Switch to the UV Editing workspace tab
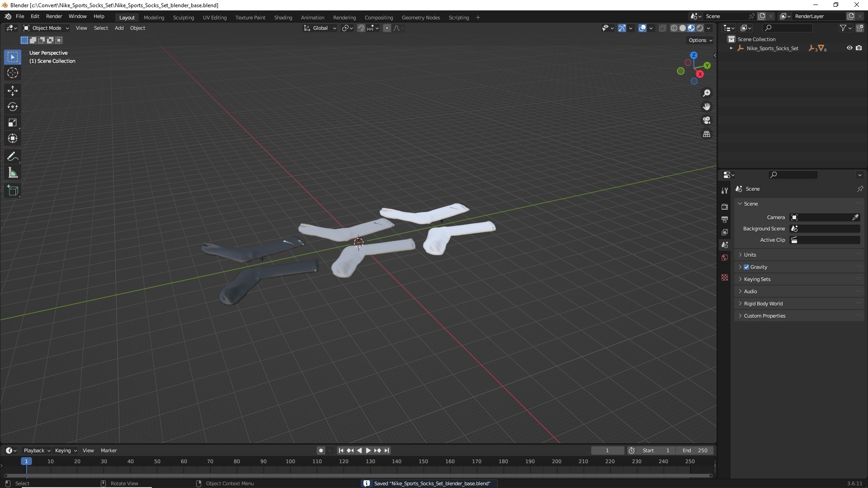The width and height of the screenshot is (868, 488). point(215,18)
